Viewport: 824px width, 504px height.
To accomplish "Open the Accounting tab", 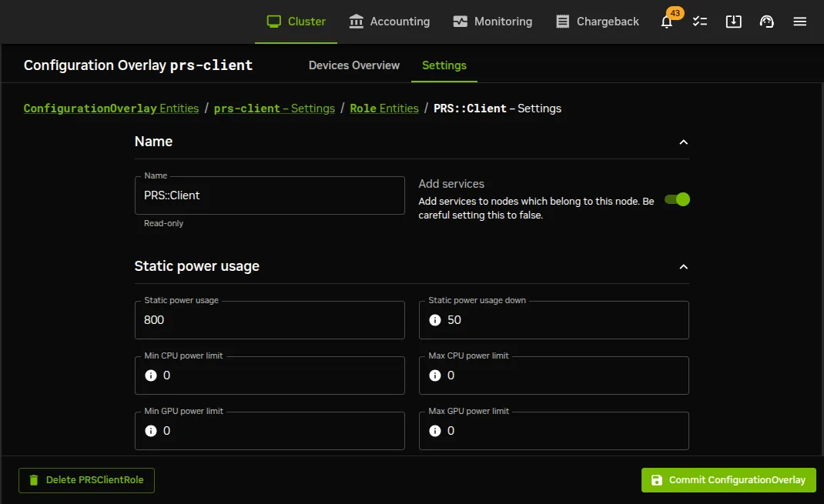I will [x=390, y=22].
